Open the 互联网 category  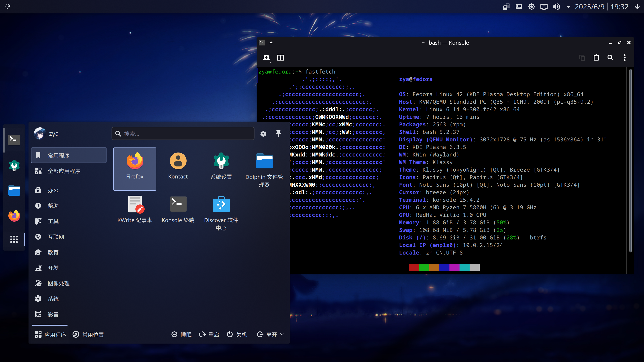coord(69,237)
